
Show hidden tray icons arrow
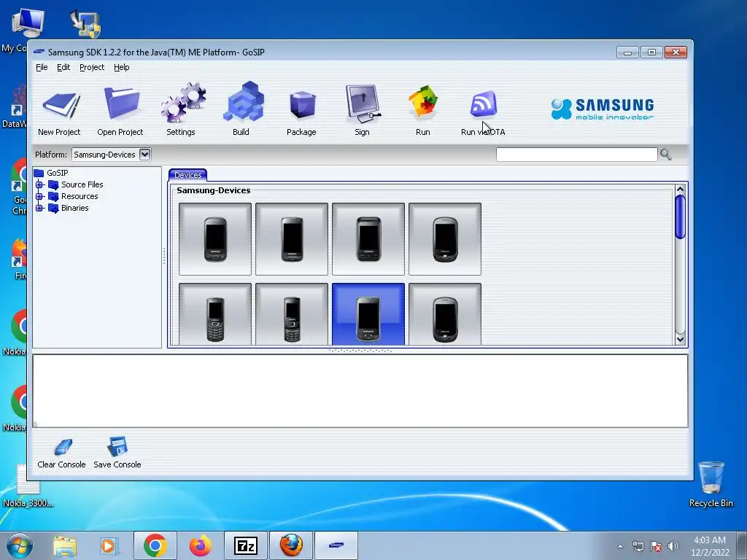pos(620,546)
